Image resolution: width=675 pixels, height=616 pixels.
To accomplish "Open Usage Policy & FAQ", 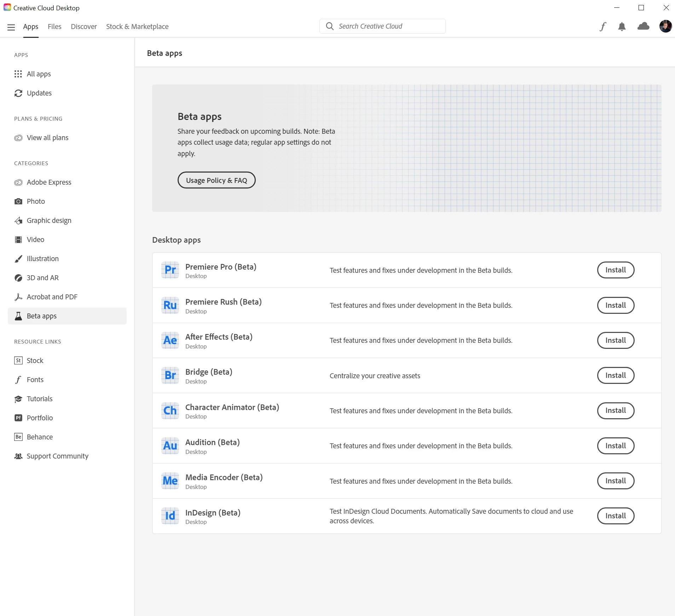I will point(217,180).
